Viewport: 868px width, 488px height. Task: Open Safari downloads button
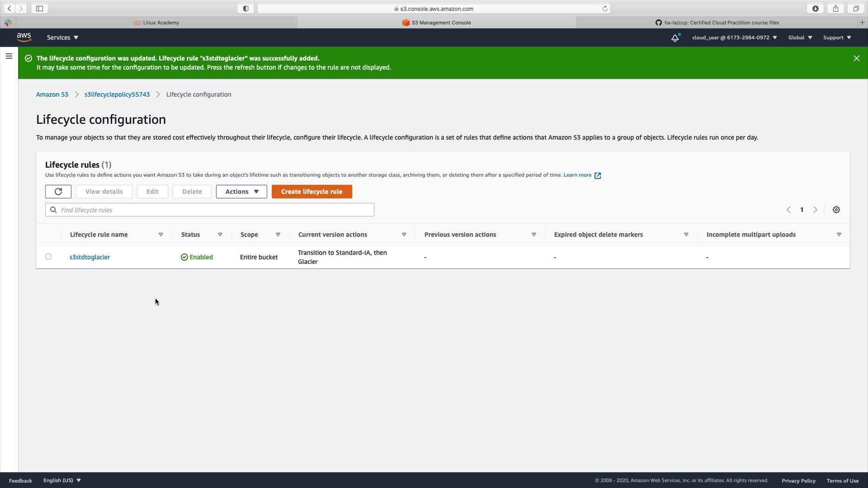(x=815, y=8)
